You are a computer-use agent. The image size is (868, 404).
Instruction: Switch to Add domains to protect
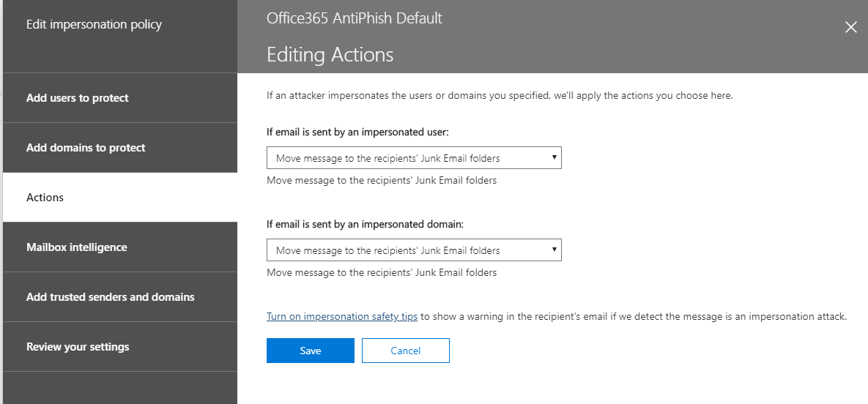click(120, 148)
